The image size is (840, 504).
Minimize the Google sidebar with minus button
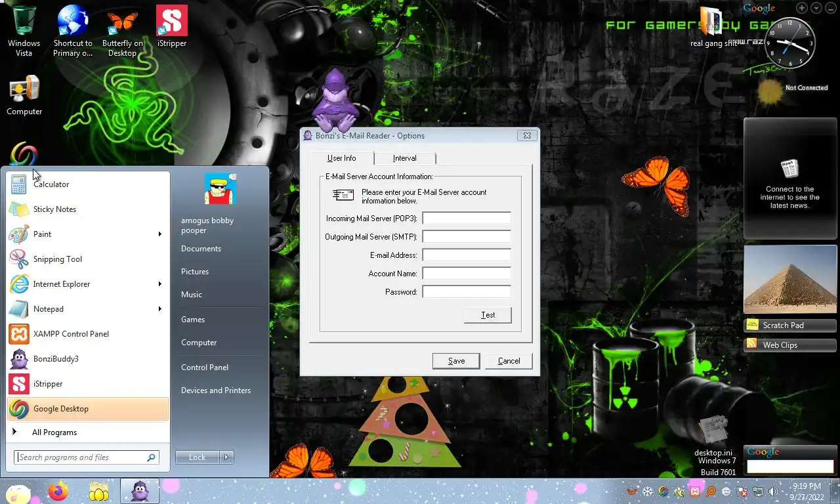click(x=831, y=8)
